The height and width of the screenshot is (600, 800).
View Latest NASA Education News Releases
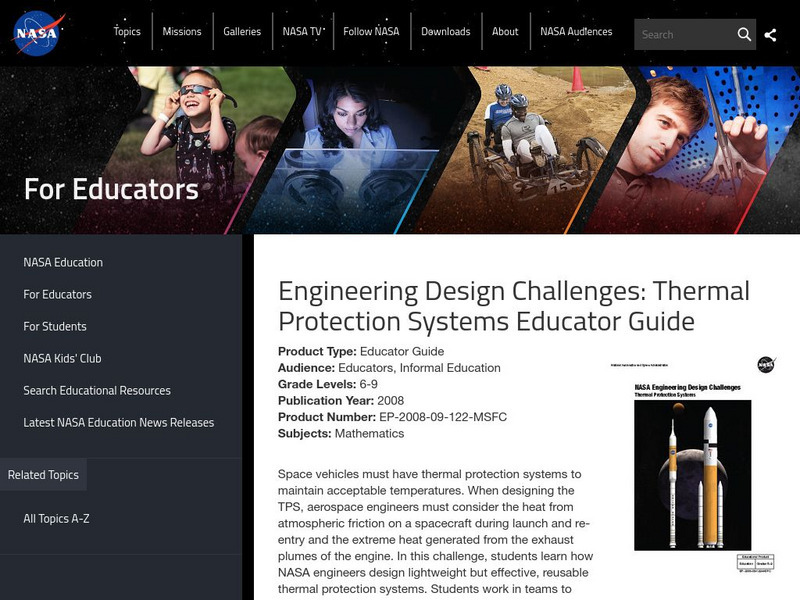(x=118, y=423)
